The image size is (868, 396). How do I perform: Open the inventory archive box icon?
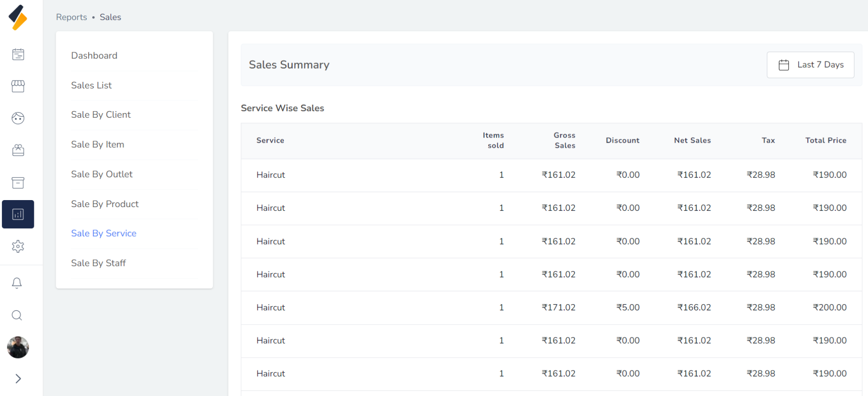(x=18, y=182)
